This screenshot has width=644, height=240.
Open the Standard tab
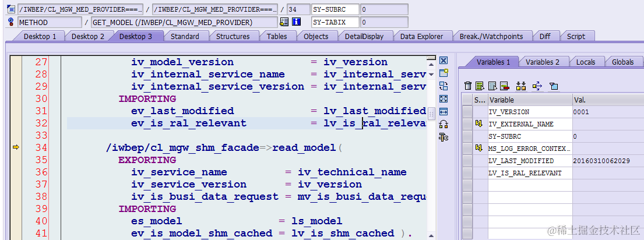coord(185,37)
